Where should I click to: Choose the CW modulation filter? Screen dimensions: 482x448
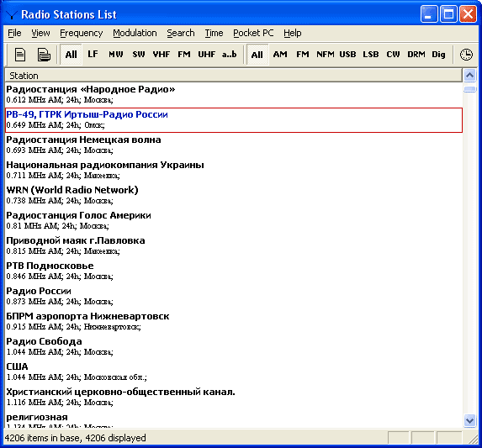(x=393, y=55)
